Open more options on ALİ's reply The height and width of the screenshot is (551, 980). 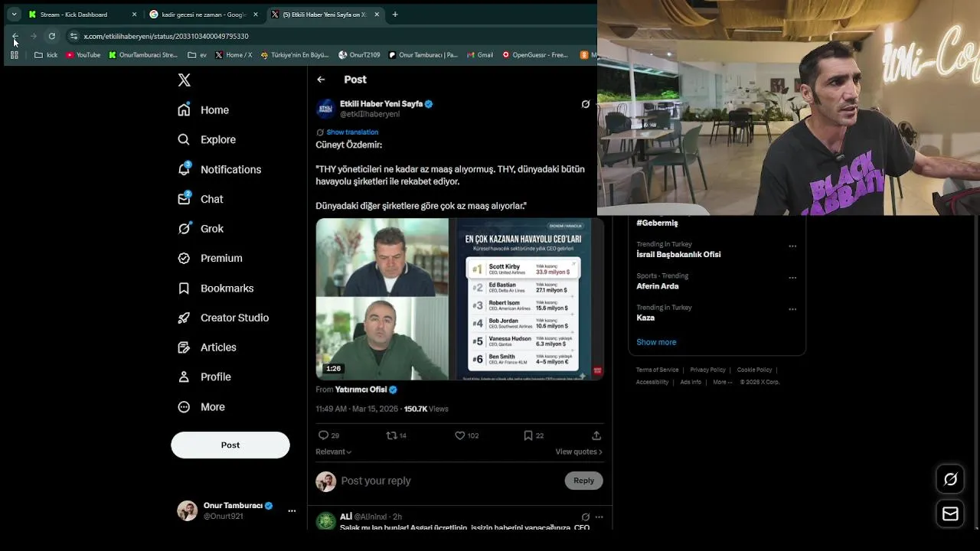click(599, 517)
